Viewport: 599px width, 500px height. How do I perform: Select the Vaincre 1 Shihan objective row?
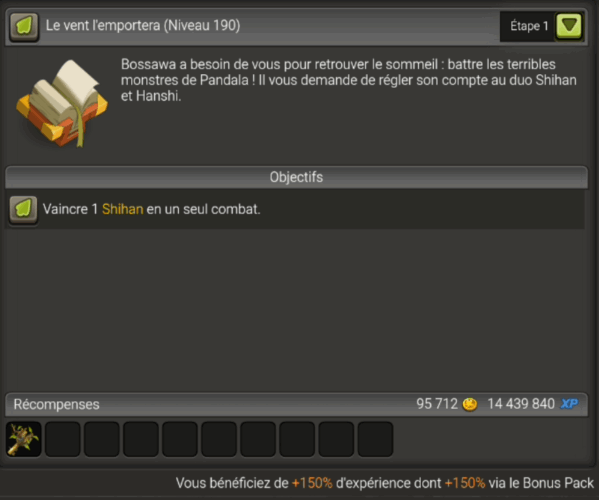[295, 209]
